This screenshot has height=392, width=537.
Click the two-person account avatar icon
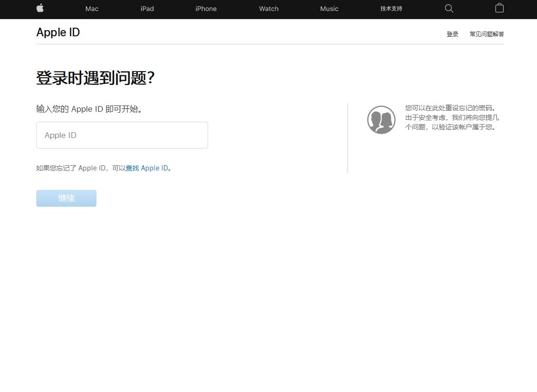click(381, 119)
